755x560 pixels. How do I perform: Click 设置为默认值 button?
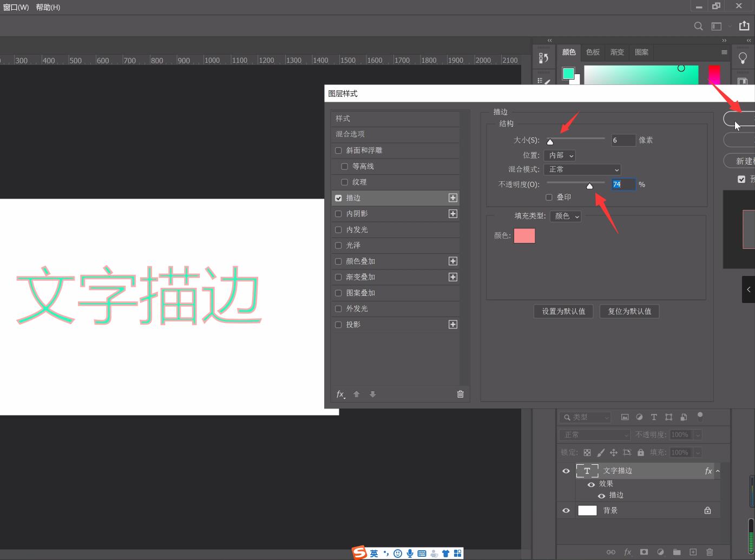563,311
